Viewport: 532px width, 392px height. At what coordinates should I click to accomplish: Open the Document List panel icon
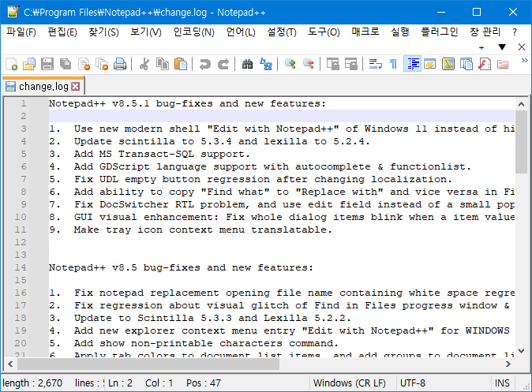pos(466,64)
